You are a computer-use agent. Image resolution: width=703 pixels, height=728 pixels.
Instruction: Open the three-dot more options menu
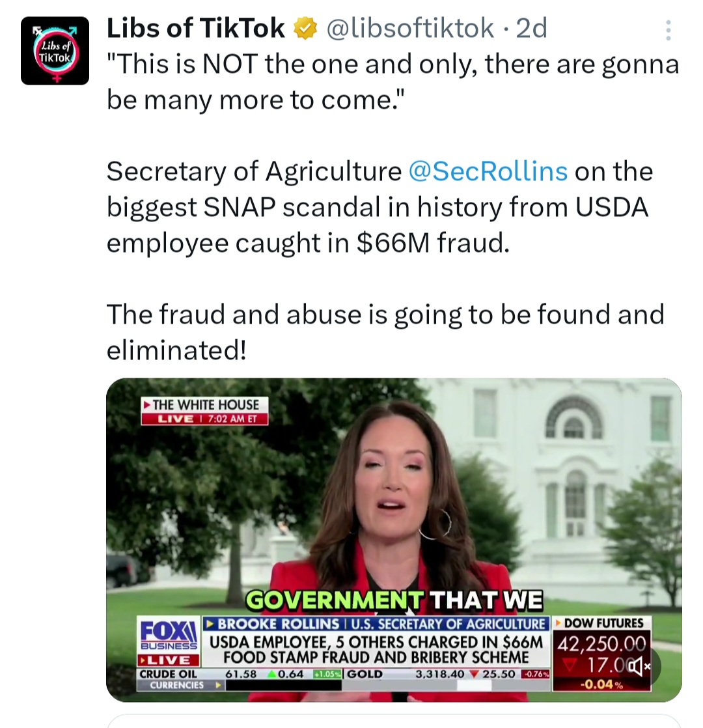pos(669,30)
